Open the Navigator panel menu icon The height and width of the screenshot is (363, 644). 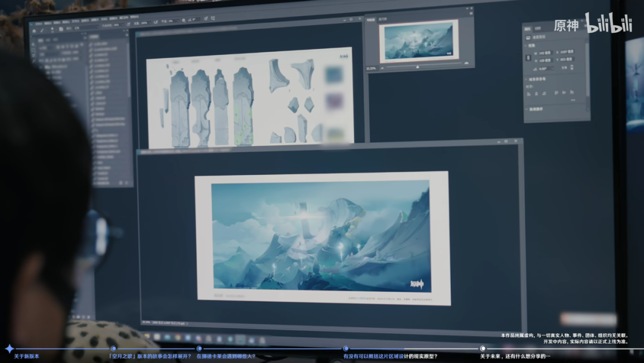tap(471, 13)
